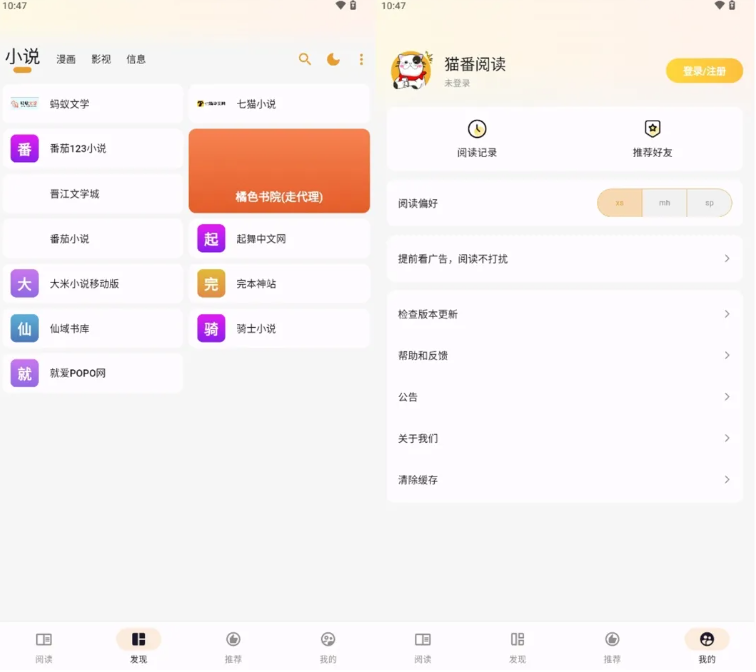Image resolution: width=756 pixels, height=672 pixels.
Task: Tap the 猫番阅读 title text
Action: tap(475, 64)
